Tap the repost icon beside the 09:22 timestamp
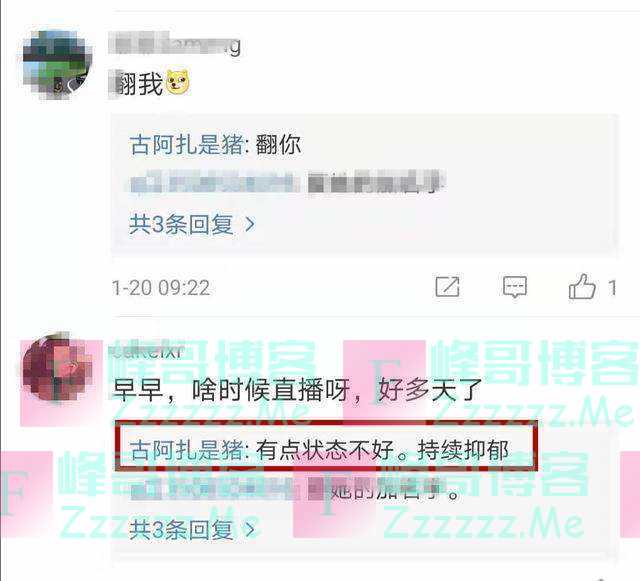 pyautogui.click(x=447, y=287)
